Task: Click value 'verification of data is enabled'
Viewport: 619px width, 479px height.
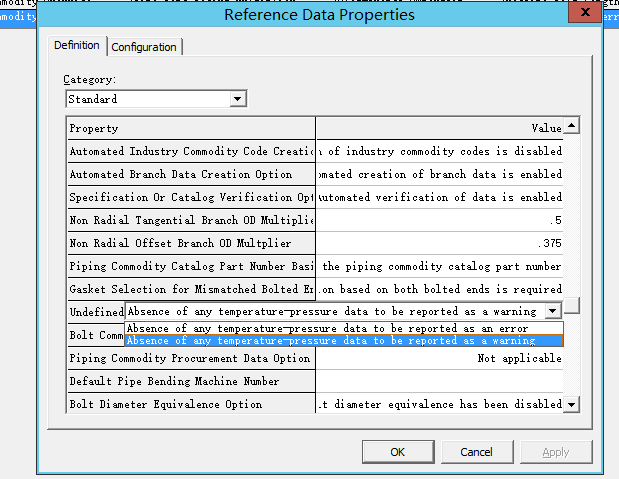Action: click(439, 197)
